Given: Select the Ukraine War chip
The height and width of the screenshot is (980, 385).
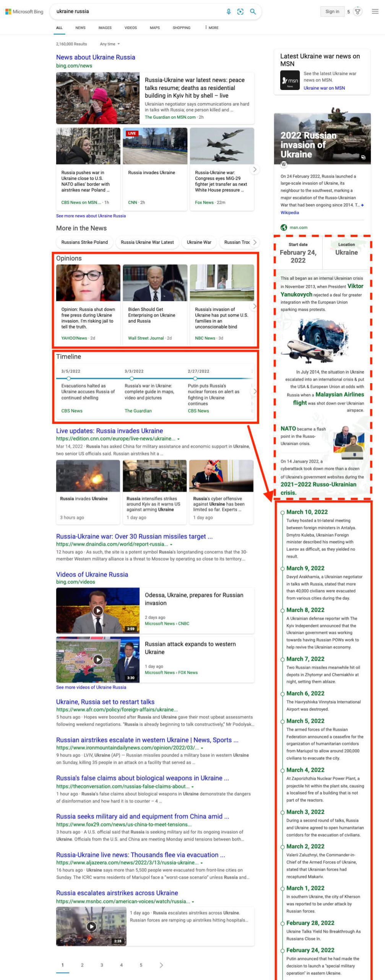Looking at the screenshot, I should coord(199,242).
